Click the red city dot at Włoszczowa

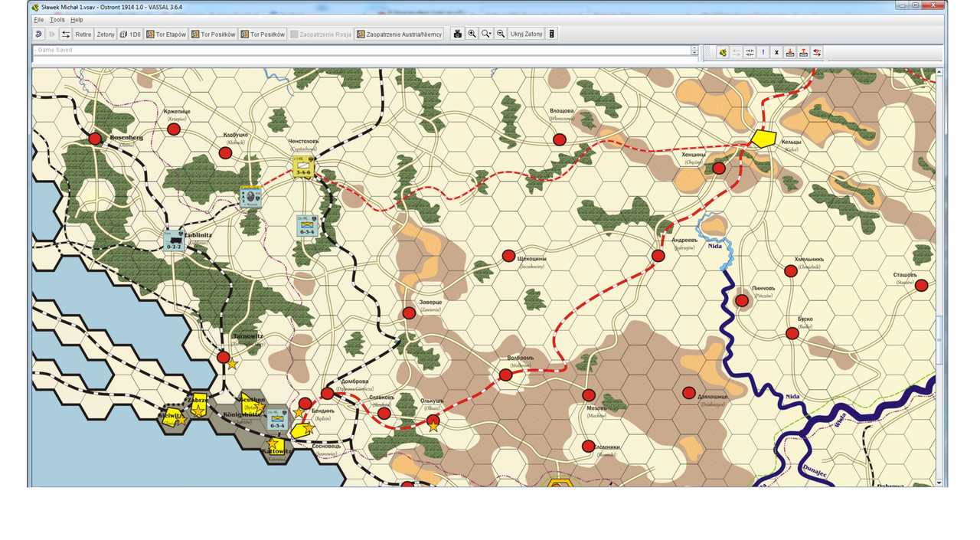(x=560, y=139)
